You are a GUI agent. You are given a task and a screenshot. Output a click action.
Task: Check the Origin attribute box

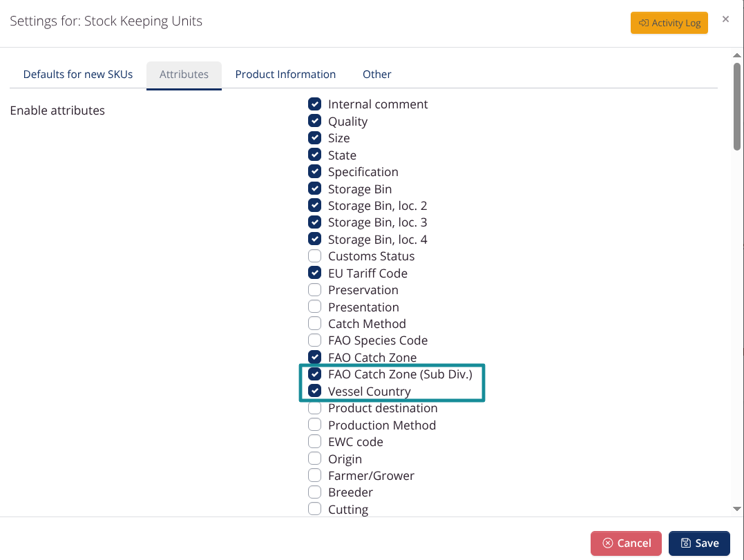point(314,458)
